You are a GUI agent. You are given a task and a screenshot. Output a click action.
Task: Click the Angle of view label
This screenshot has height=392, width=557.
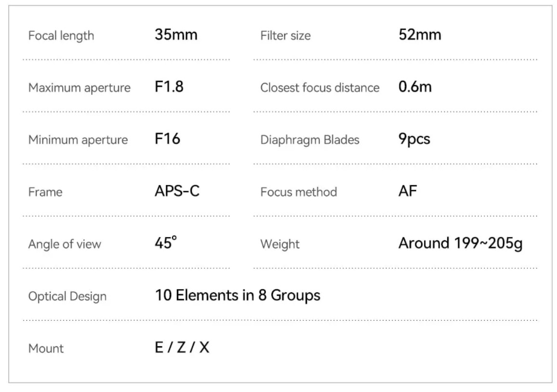click(x=65, y=244)
